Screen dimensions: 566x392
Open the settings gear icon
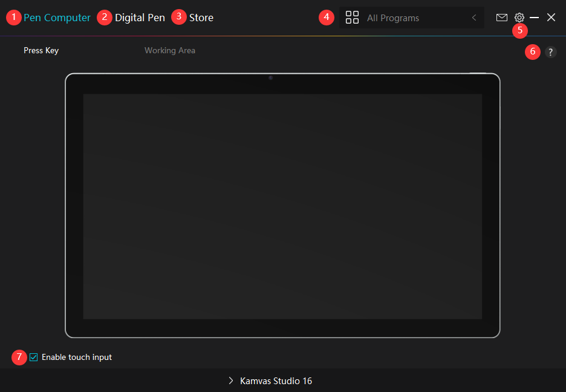(519, 18)
